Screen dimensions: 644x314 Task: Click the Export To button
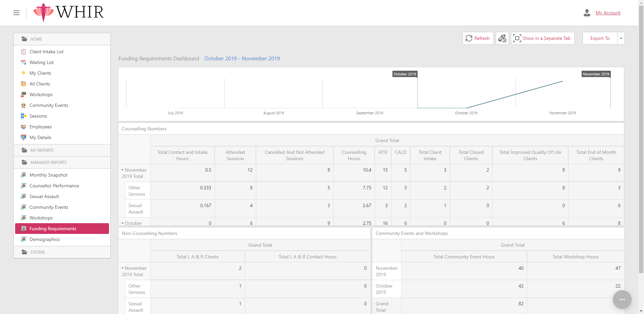(600, 38)
